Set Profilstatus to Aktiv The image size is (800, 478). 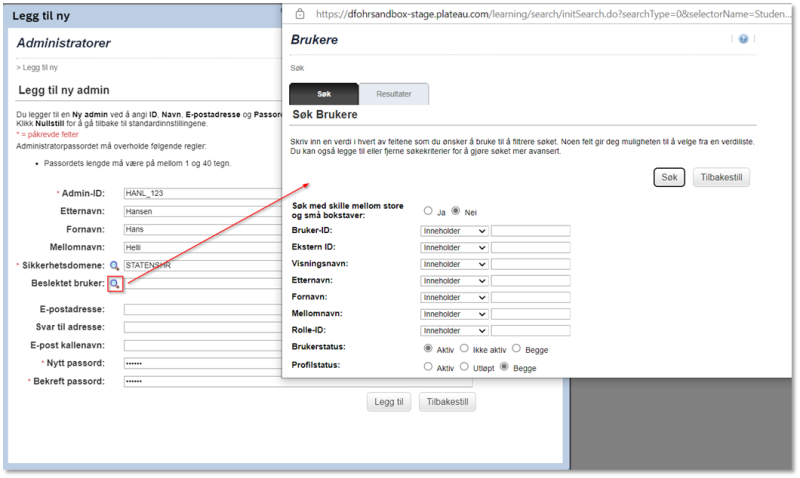point(428,367)
